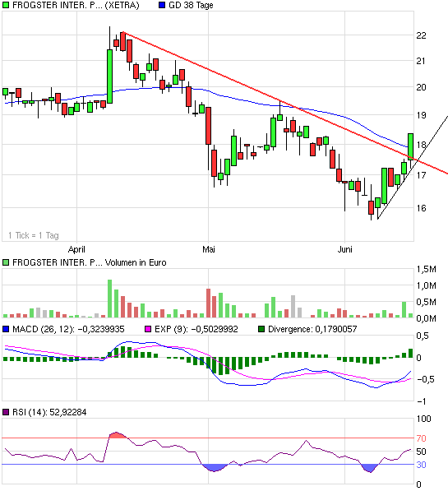Click the price label '22' on the axis

pos(422,35)
